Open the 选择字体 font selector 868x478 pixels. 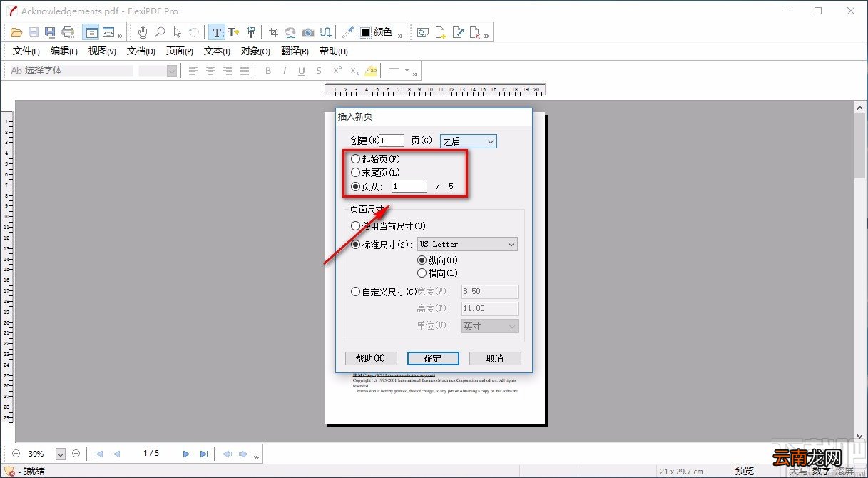tap(71, 71)
